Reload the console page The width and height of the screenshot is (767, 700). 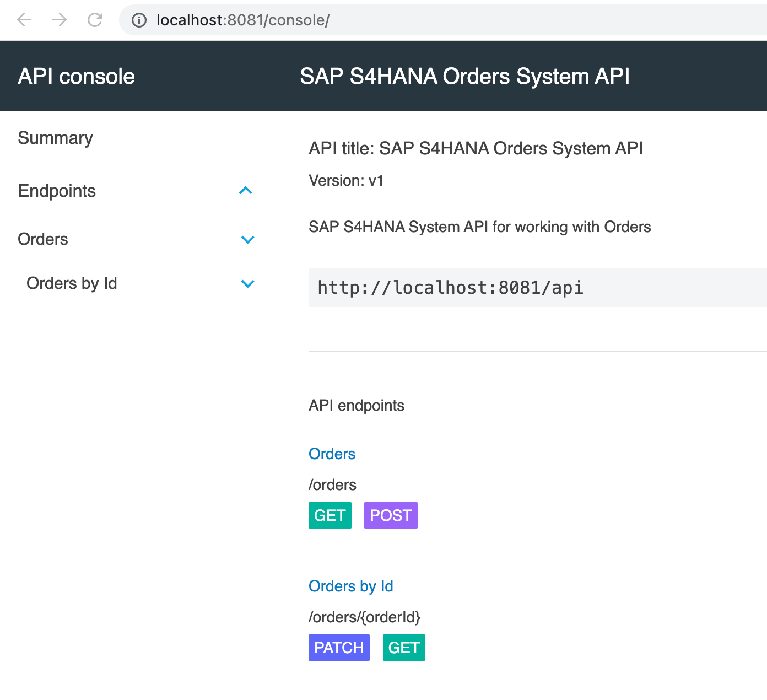tap(95, 20)
